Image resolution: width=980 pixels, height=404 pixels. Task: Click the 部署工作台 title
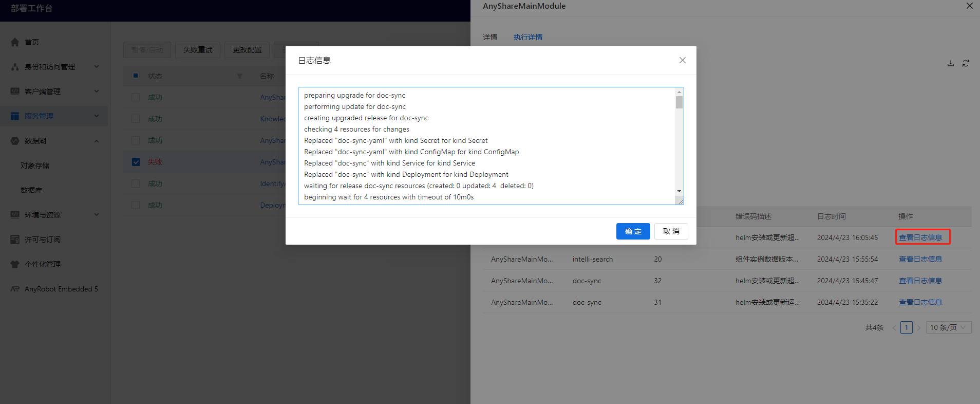point(32,8)
